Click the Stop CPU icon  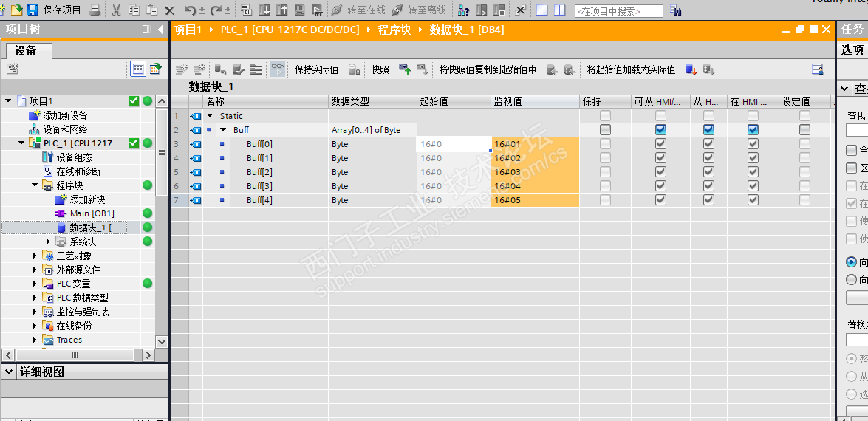coord(499,10)
